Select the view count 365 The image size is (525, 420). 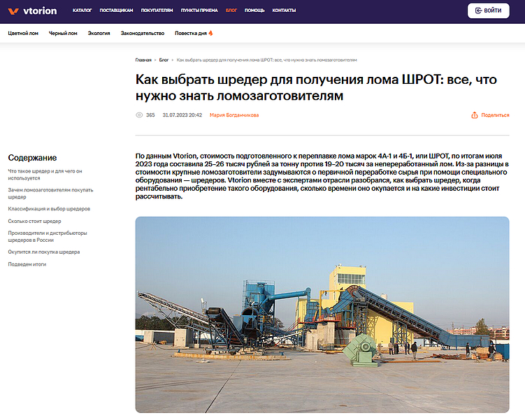coord(150,115)
